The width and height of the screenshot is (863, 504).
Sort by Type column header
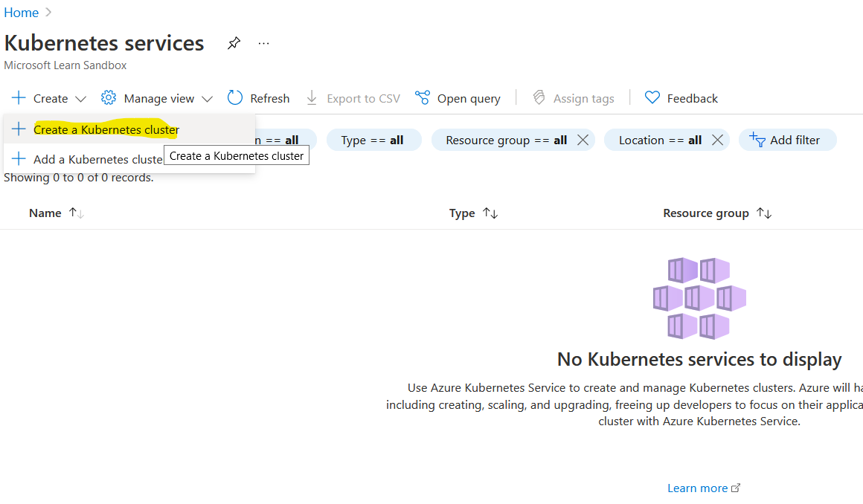pos(462,213)
